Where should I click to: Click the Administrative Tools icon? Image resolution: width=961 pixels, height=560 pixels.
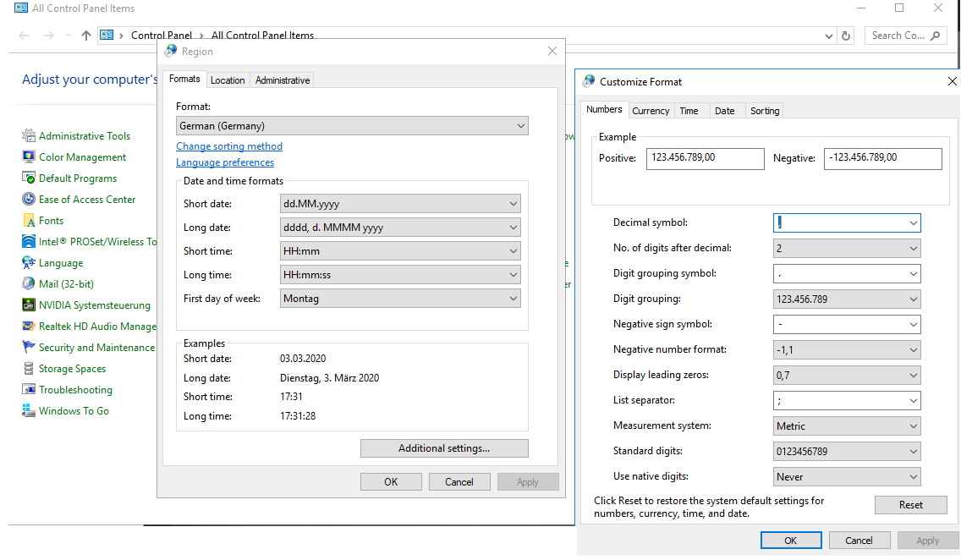coord(30,136)
